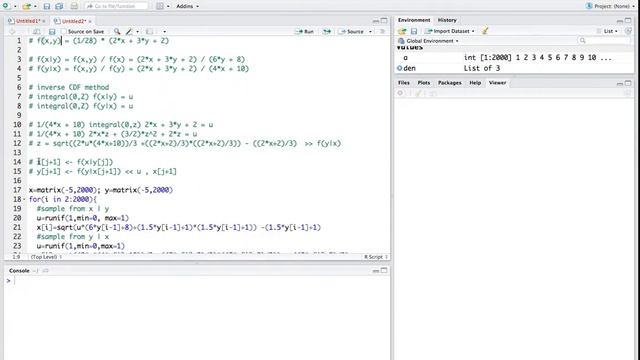Clear workspace objects with broom icon

[x=485, y=31]
